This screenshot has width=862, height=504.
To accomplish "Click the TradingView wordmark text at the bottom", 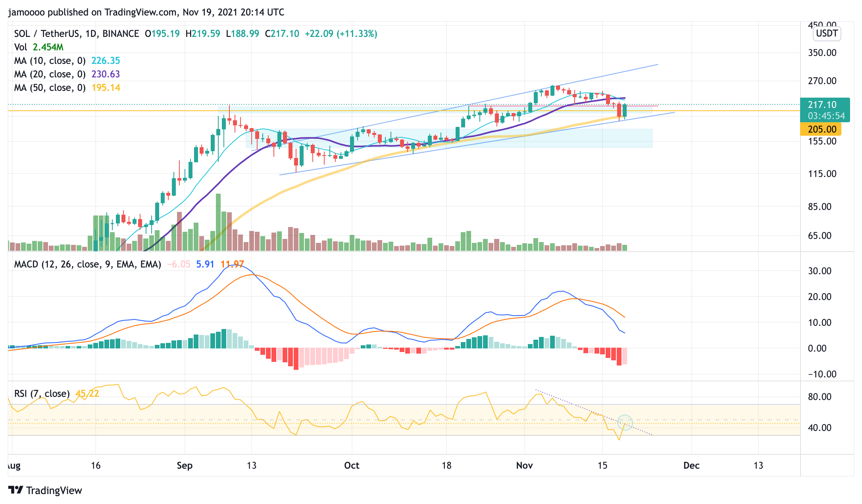I will click(x=54, y=491).
